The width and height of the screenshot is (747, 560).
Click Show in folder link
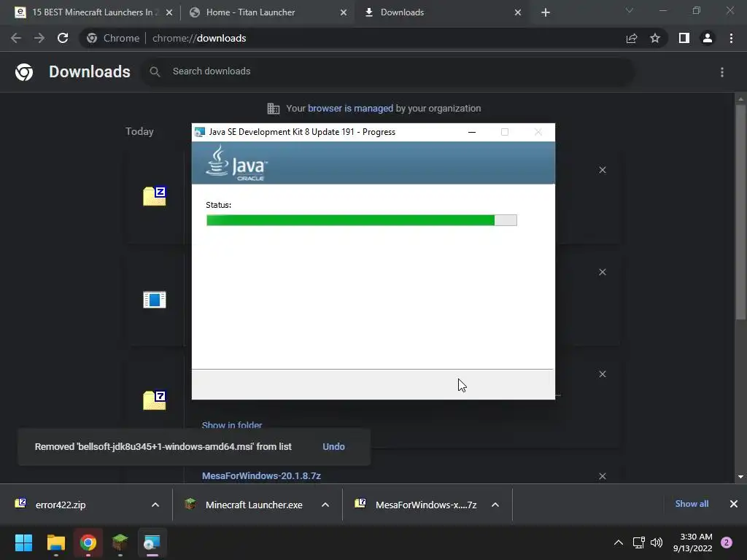(231, 425)
